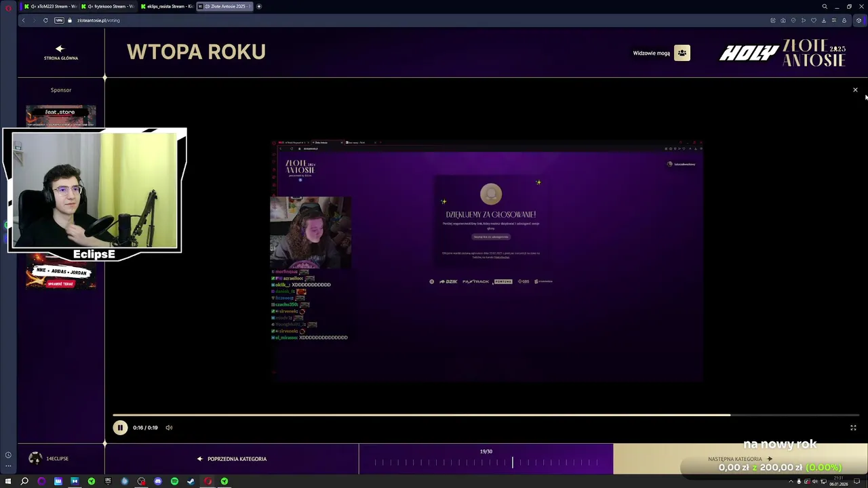This screenshot has height=488, width=868.
Task: Click the Widzowie mogą viewers icon
Action: (682, 53)
